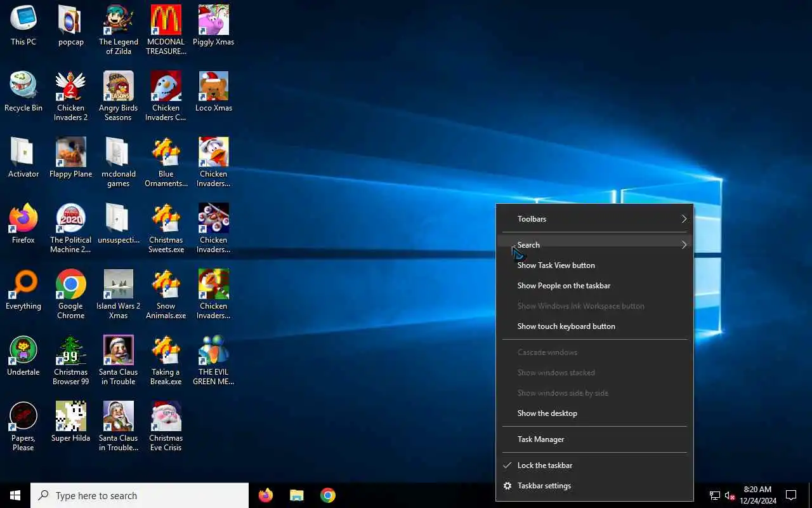
Task: Select the Firefox desktop shortcut
Action: (23, 224)
